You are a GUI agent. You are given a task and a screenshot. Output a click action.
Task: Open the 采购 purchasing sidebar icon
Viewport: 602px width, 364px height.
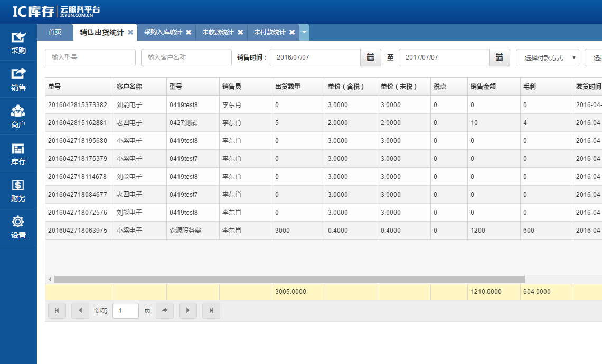18,37
